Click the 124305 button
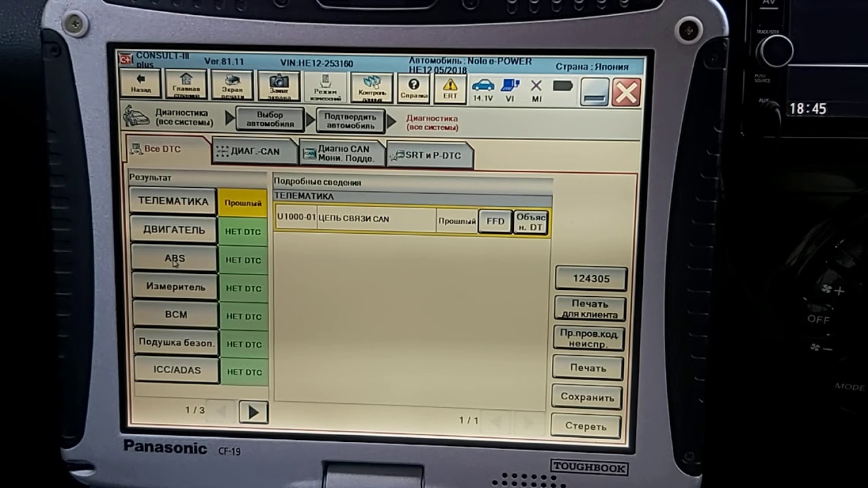The image size is (868, 488). tap(591, 279)
